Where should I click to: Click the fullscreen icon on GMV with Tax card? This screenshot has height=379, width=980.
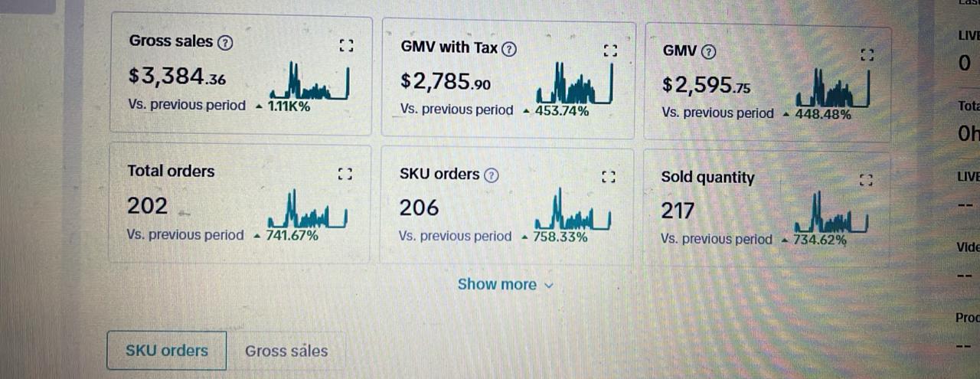pyautogui.click(x=610, y=51)
